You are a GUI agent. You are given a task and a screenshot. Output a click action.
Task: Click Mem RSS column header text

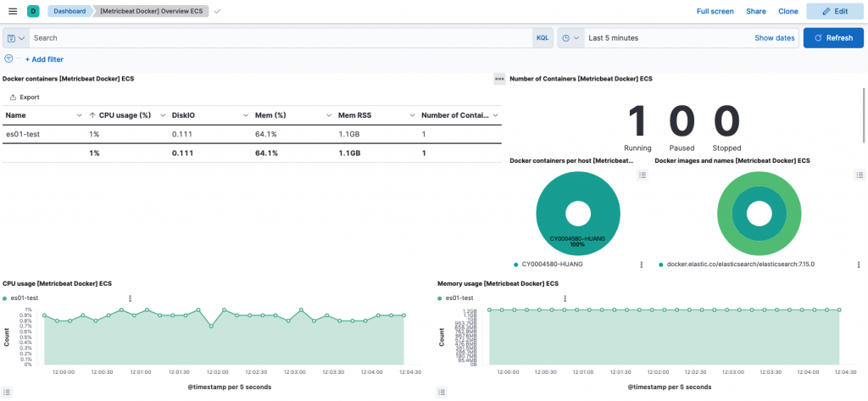tap(355, 115)
